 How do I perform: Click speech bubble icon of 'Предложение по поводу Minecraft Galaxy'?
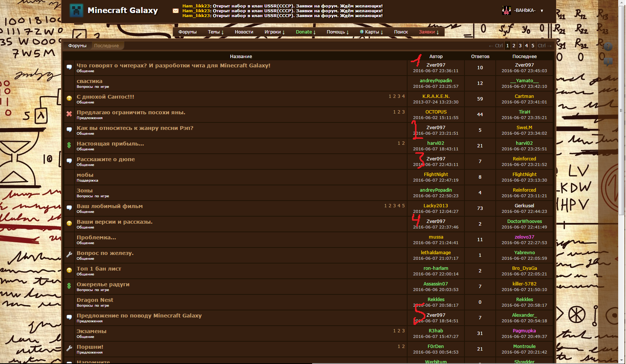(x=69, y=317)
